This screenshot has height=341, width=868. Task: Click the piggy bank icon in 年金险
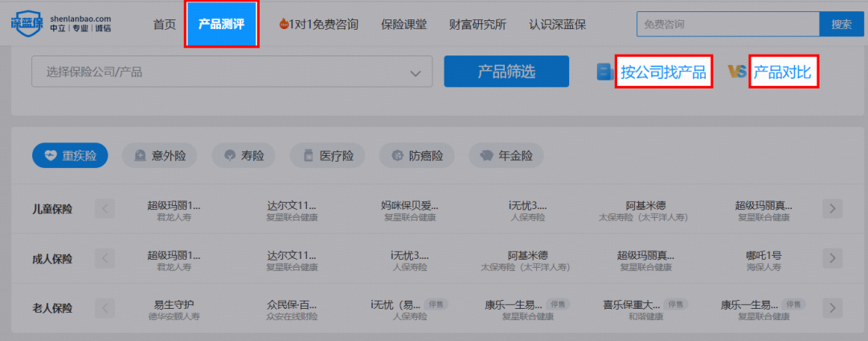tap(487, 156)
